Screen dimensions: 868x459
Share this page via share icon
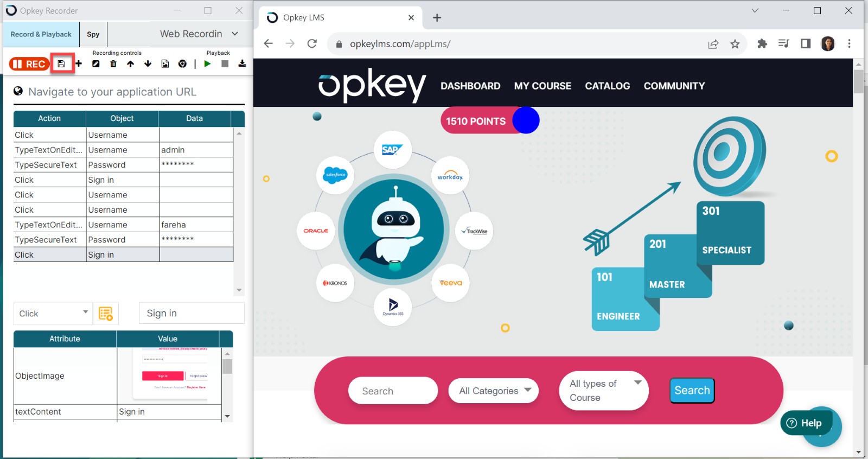click(713, 44)
